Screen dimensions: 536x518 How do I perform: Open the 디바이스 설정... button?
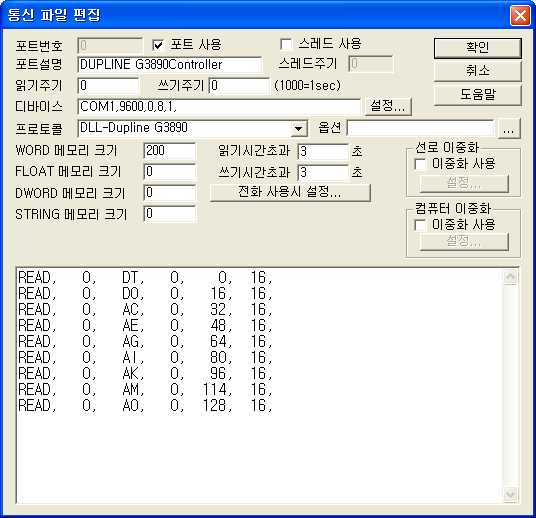coord(388,107)
